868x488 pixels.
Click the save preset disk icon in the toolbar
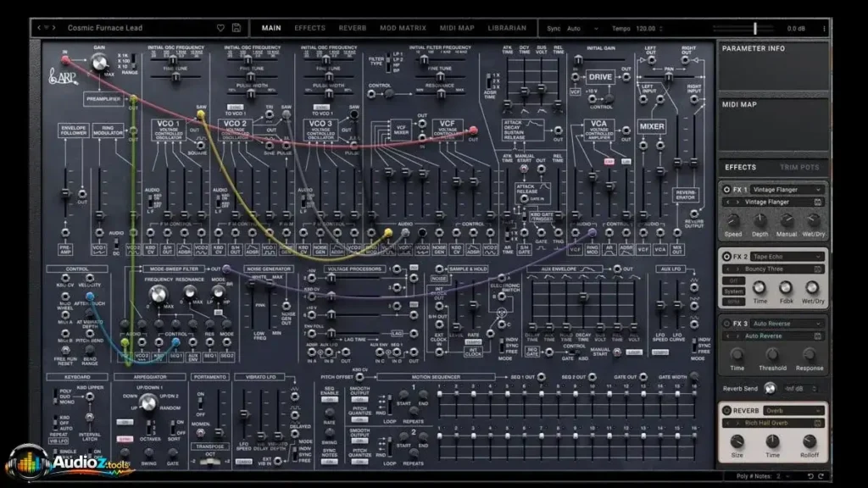pos(236,28)
